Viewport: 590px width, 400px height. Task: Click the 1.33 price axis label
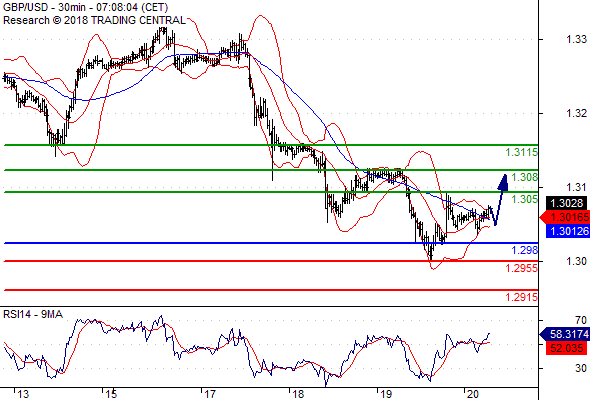[x=576, y=39]
